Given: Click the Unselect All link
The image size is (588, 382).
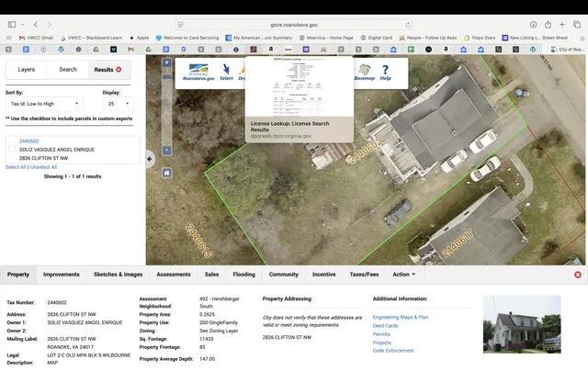Looking at the screenshot, I should pos(43,167).
